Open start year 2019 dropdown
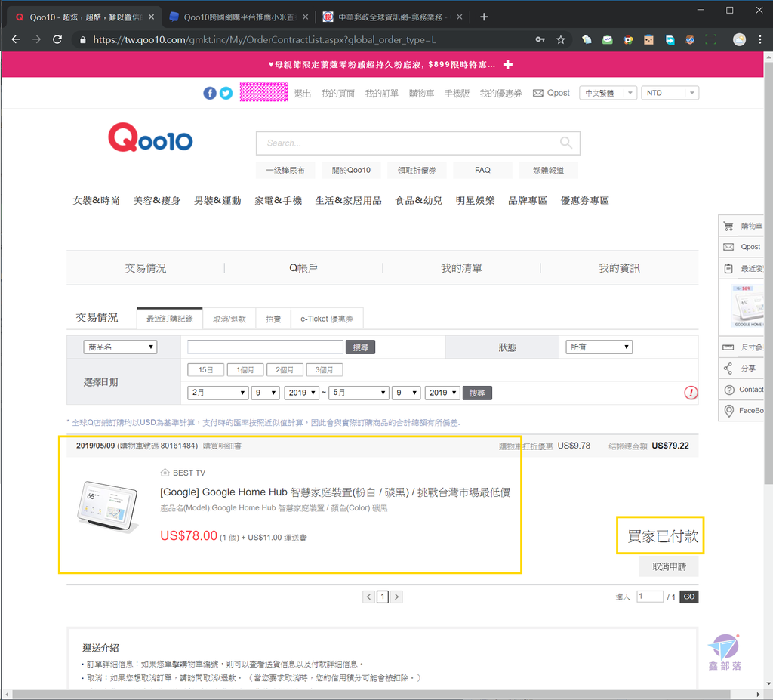Image resolution: width=773 pixels, height=700 pixels. 301,393
